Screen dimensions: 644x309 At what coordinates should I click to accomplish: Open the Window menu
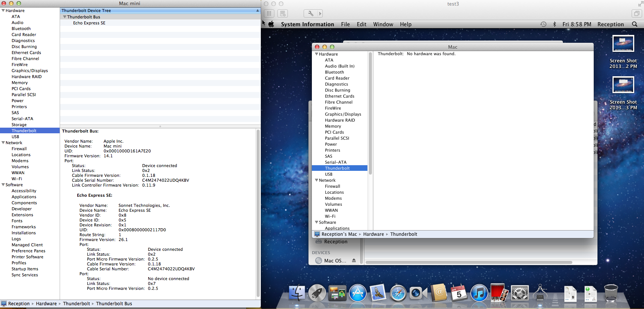(x=383, y=24)
